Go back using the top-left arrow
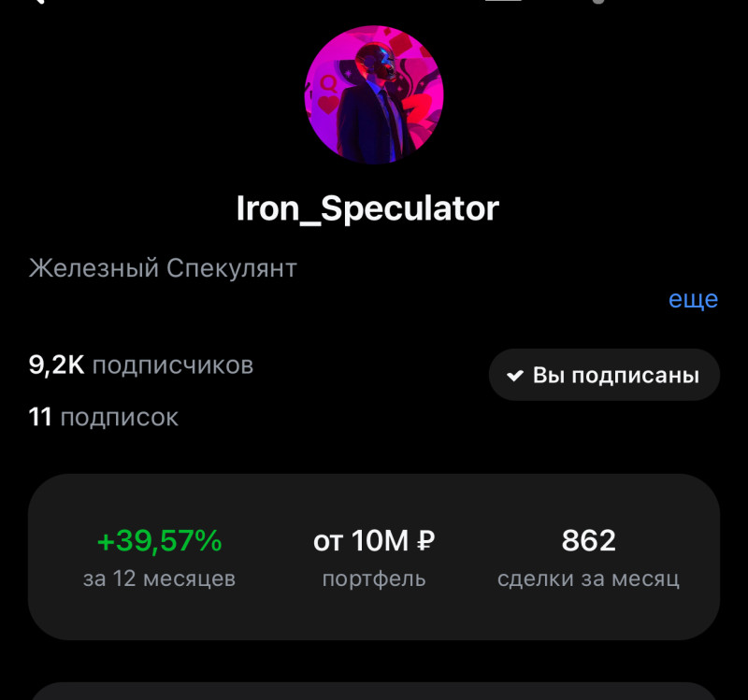The height and width of the screenshot is (700, 748). [x=37, y=3]
